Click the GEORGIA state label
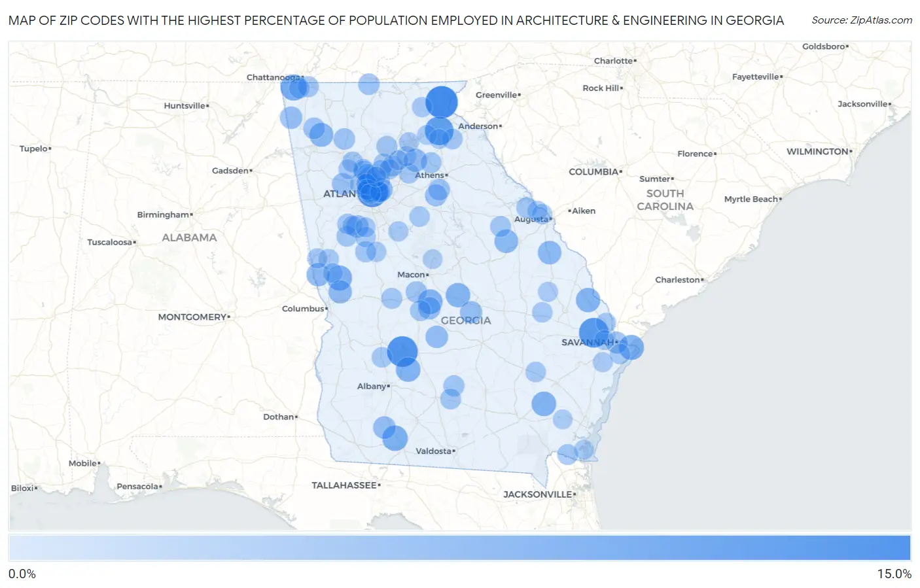The width and height of the screenshot is (920, 588). click(x=466, y=320)
